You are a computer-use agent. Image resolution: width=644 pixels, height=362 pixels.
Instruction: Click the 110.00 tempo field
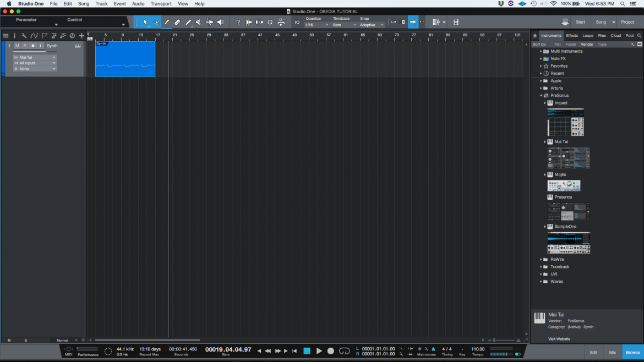pos(478,349)
